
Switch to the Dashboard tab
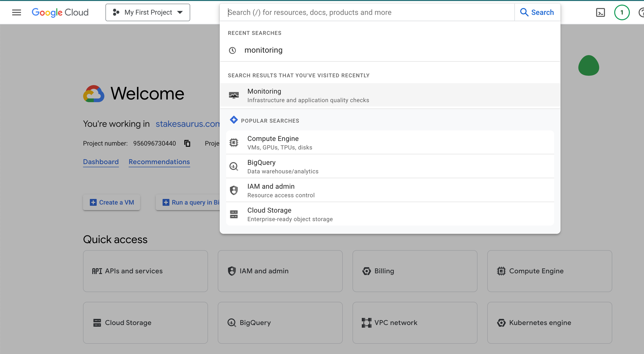click(101, 162)
